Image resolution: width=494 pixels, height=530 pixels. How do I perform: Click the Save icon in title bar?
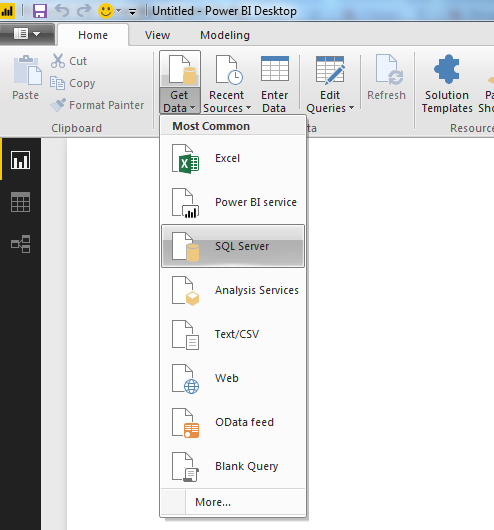coord(40,11)
